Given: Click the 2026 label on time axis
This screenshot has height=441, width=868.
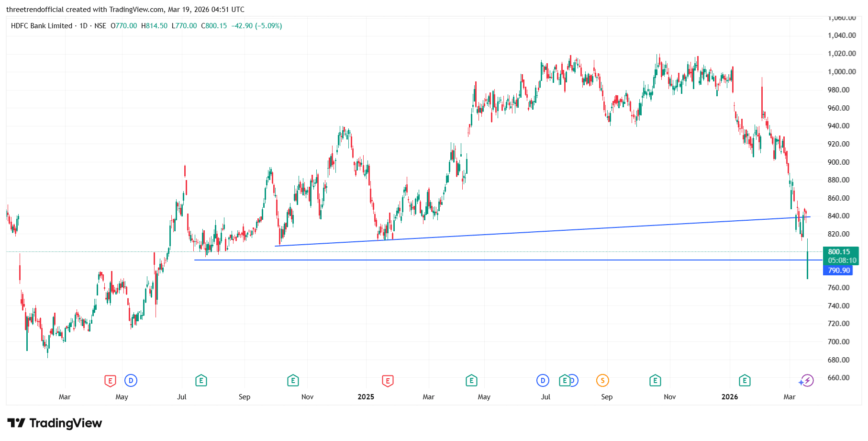Looking at the screenshot, I should (x=730, y=397).
